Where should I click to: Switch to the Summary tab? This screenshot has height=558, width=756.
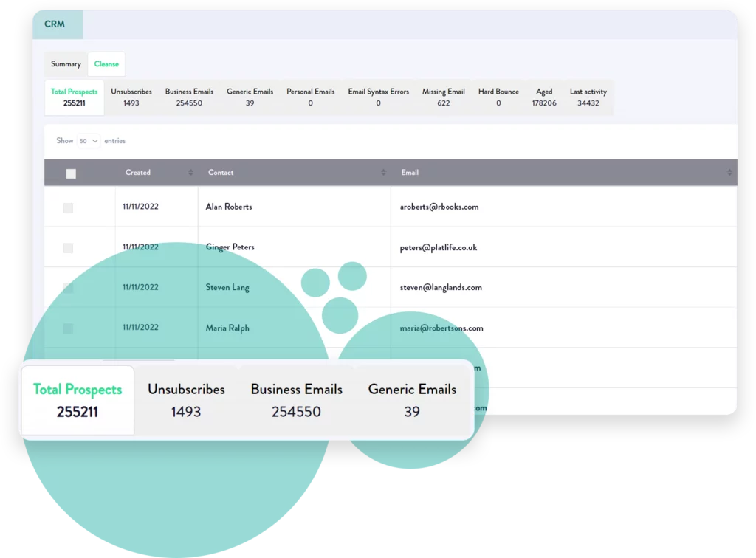[x=66, y=64]
